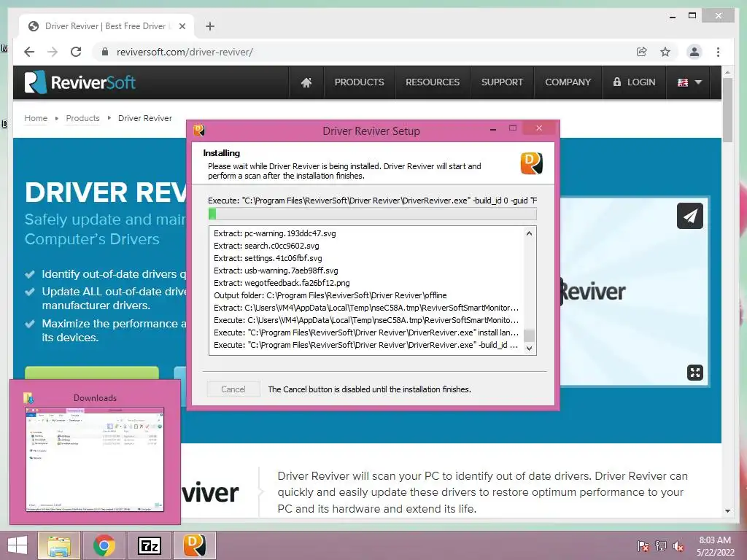Viewport: 747px width, 560px height.
Task: Select log line 'Extract: wegotfeedback.fa26bf12.png'
Action: click(282, 283)
